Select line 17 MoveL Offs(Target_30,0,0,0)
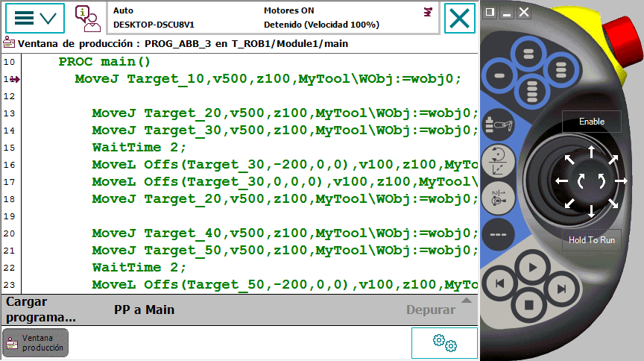 coord(285,182)
